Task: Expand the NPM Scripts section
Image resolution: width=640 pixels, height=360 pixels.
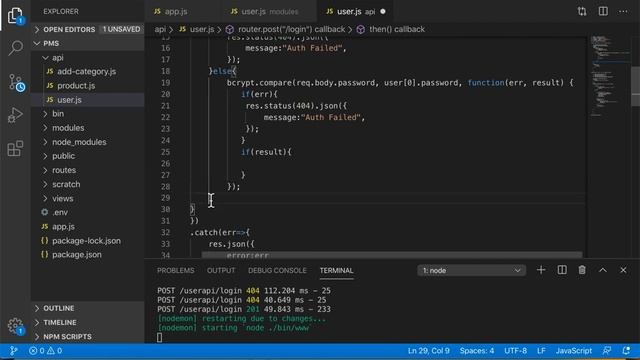Action: click(x=87, y=337)
